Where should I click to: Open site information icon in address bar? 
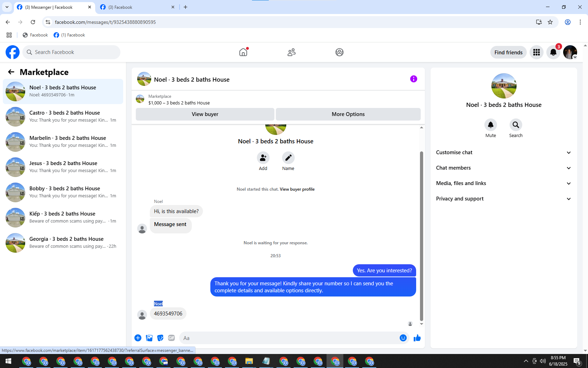[x=48, y=22]
